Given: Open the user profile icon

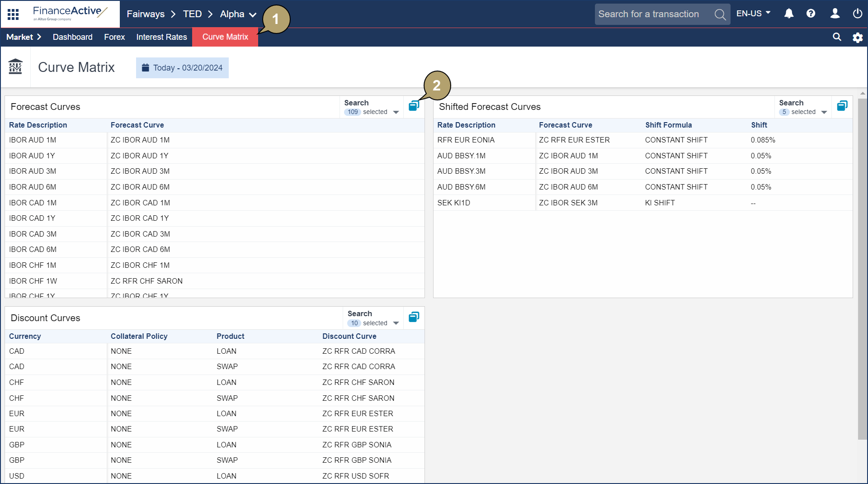Looking at the screenshot, I should tap(835, 14).
